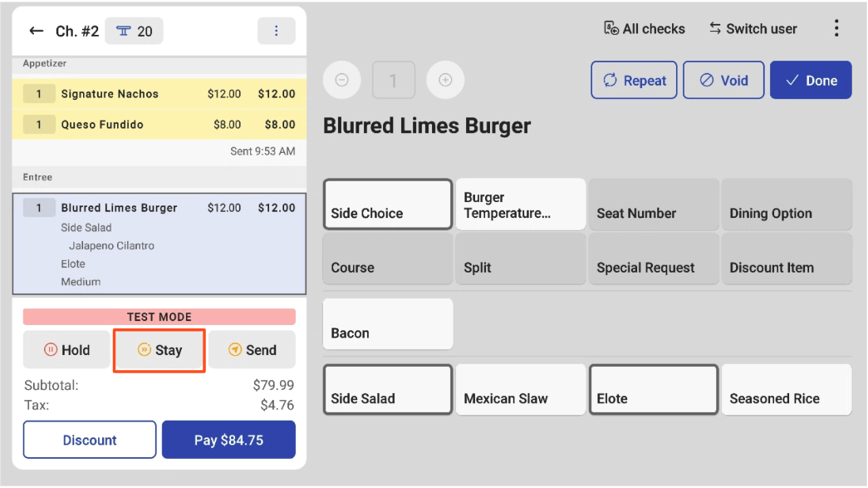Deselect the Side Salad option
This screenshot has height=488, width=868.
[x=387, y=389]
